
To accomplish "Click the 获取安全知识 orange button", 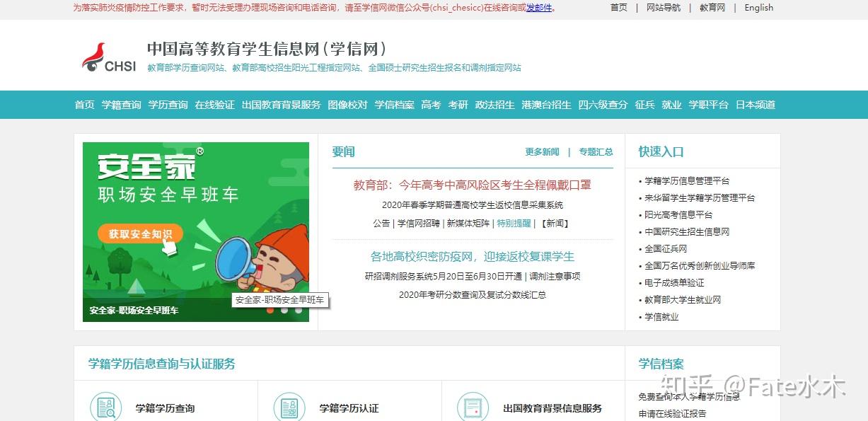I will click(140, 233).
